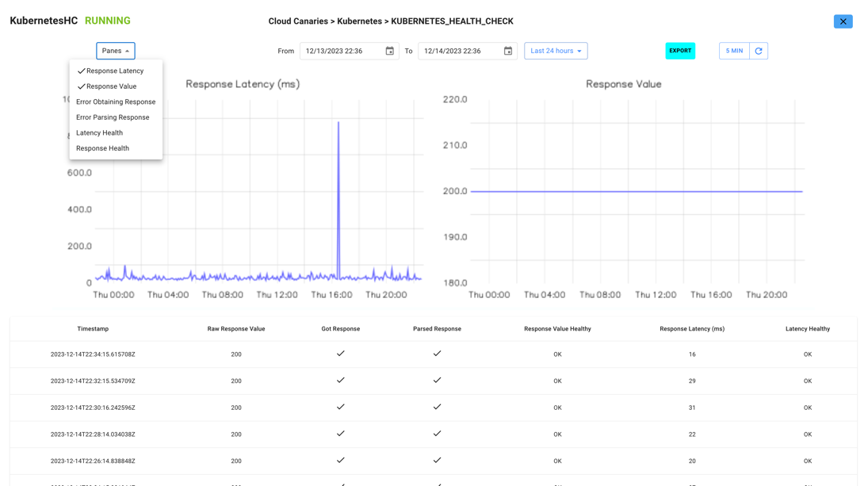The height and width of the screenshot is (486, 868).
Task: Uncheck Response Latency pane option
Action: coord(116,71)
